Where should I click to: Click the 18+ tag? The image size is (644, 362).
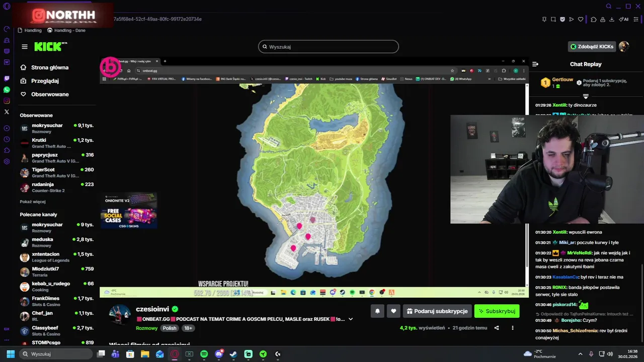pos(188,328)
